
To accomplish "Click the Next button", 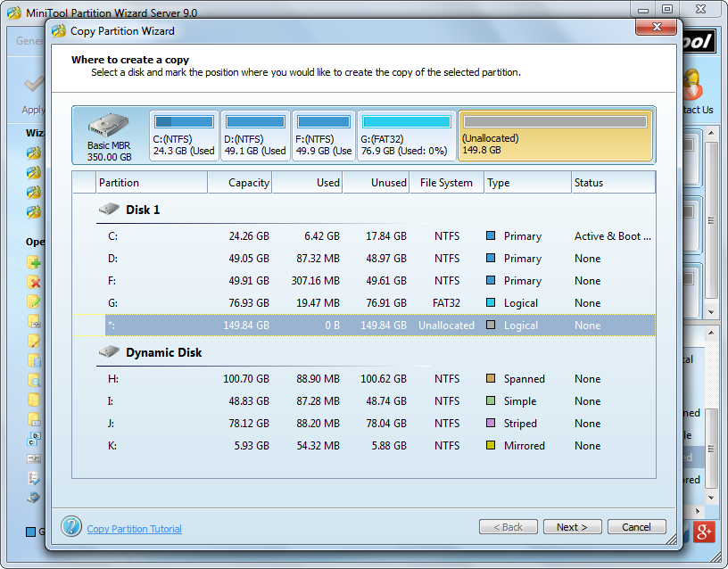I will (x=573, y=527).
